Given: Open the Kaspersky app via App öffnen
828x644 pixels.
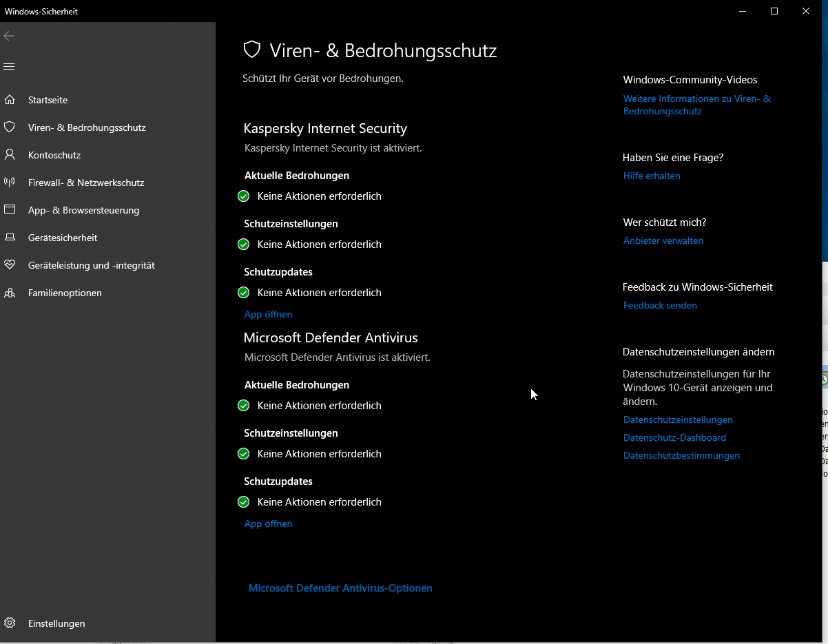Looking at the screenshot, I should pos(268,314).
